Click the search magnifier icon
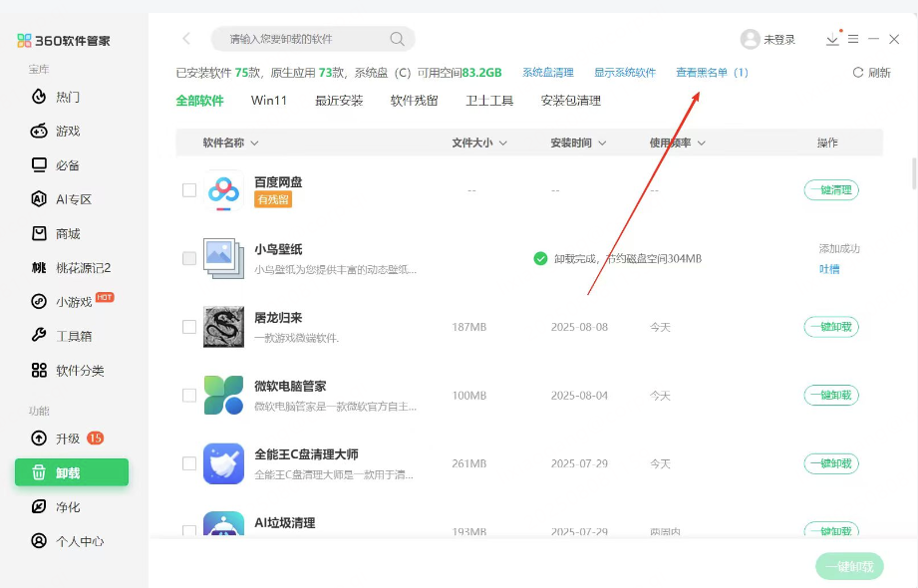 coord(397,39)
